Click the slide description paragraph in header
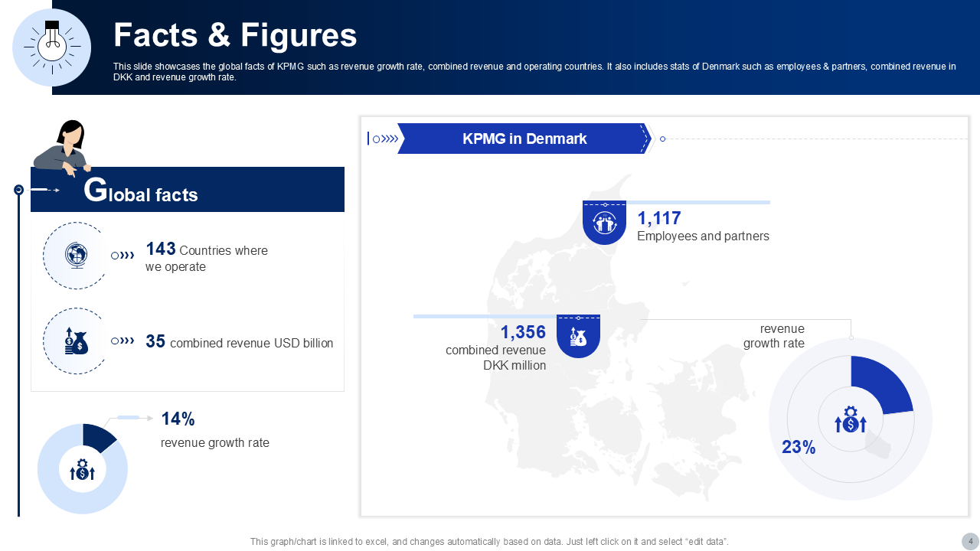The image size is (980, 551). [x=534, y=72]
